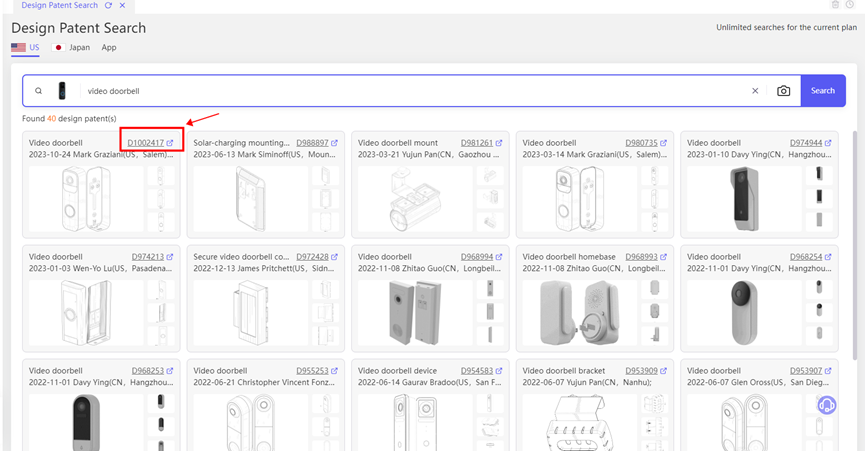Clear the search query with the X icon

(x=755, y=91)
